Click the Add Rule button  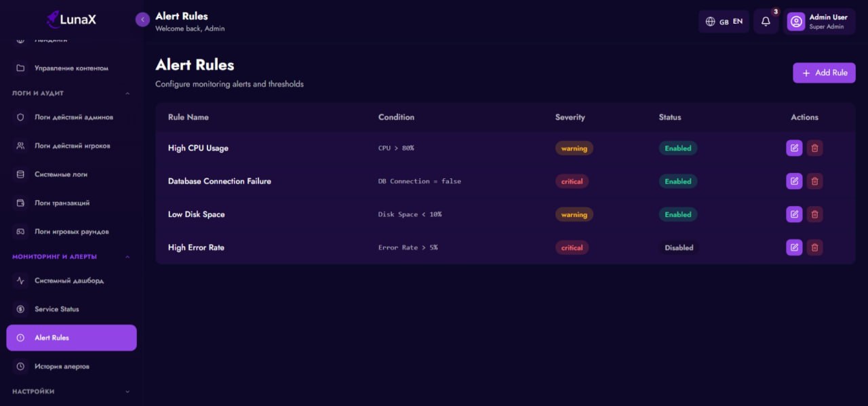click(824, 73)
